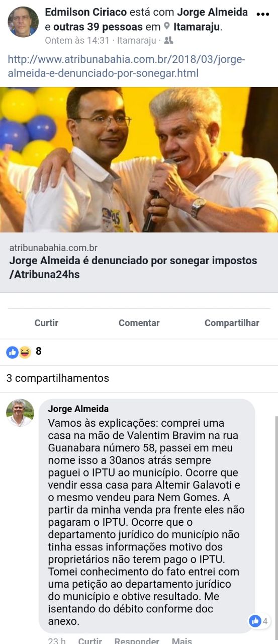Click the Curtir button under the post

click(x=46, y=323)
